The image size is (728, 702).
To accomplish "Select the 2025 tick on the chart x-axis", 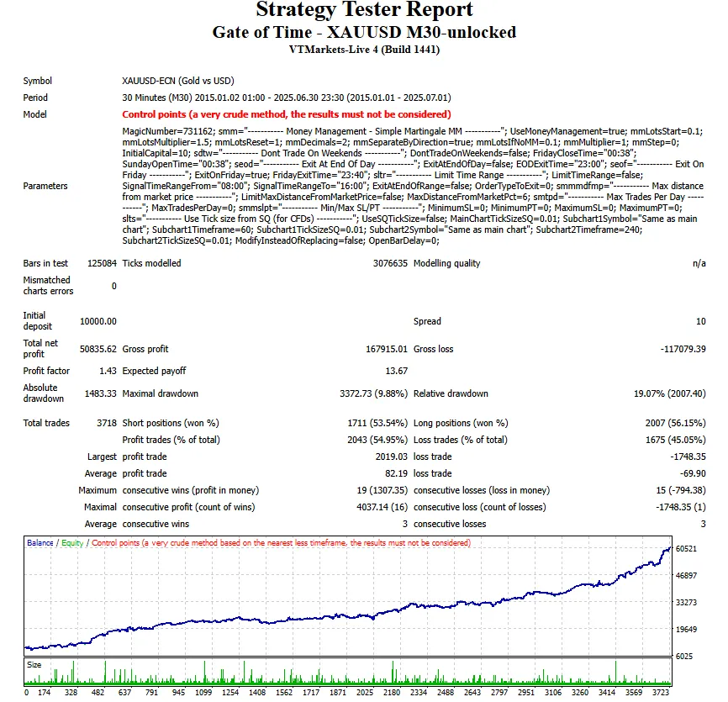I will coord(365,692).
